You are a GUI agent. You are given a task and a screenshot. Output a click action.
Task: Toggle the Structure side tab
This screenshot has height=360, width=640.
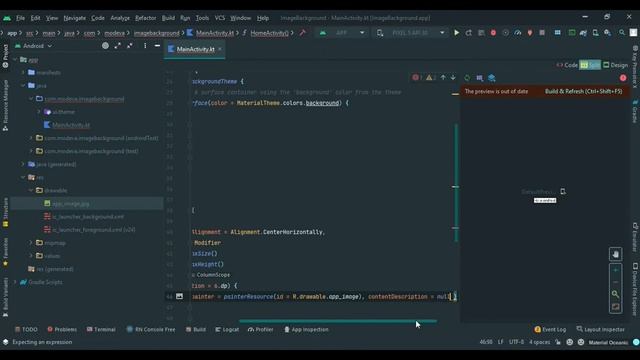coord(5,212)
